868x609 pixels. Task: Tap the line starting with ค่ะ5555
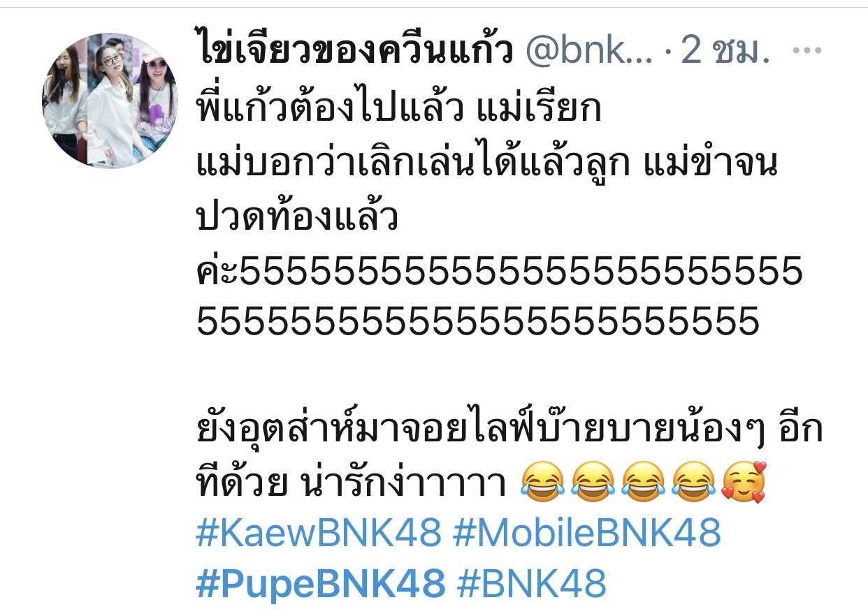click(500, 271)
